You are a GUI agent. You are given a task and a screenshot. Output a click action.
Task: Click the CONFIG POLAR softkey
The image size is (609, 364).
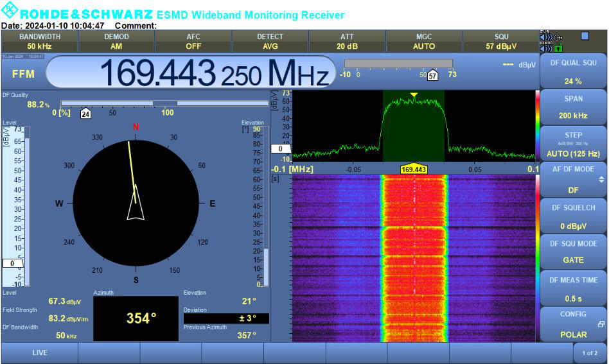[x=573, y=324]
